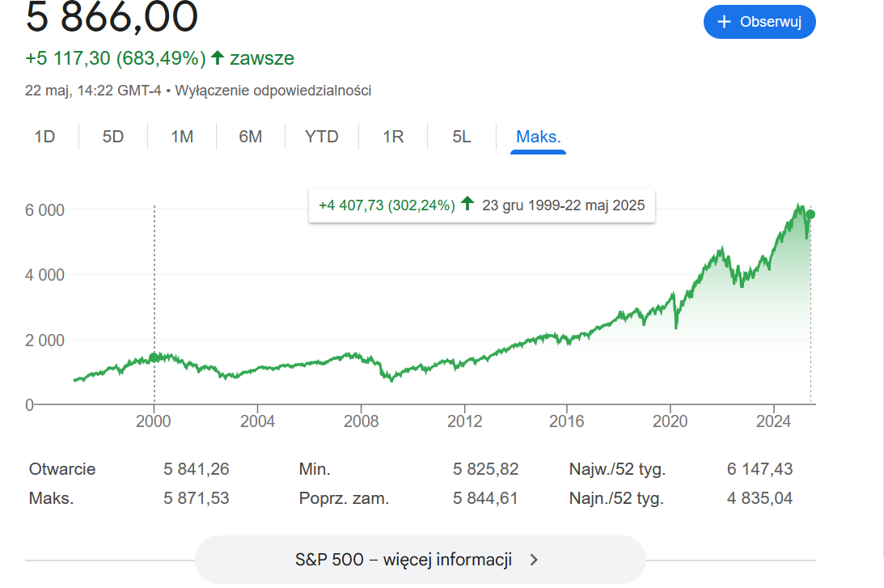This screenshot has height=588, width=884.
Task: Select the 5L five-year range
Action: [461, 137]
